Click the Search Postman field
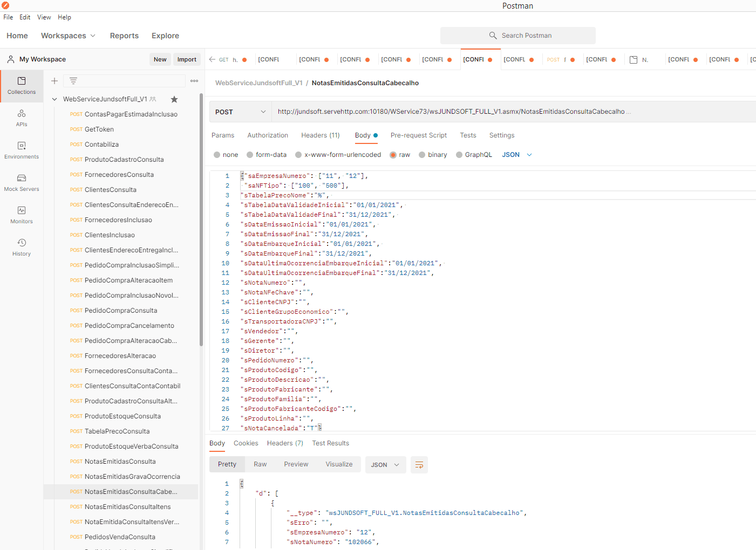 [x=518, y=36]
